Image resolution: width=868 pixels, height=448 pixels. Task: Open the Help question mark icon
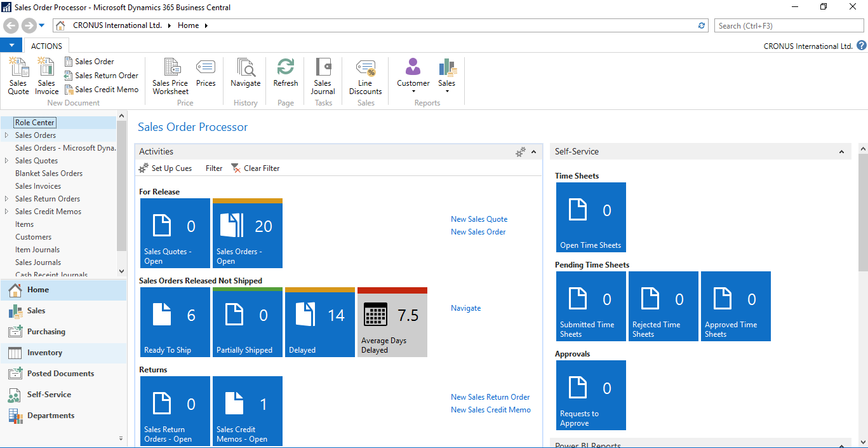point(862,45)
